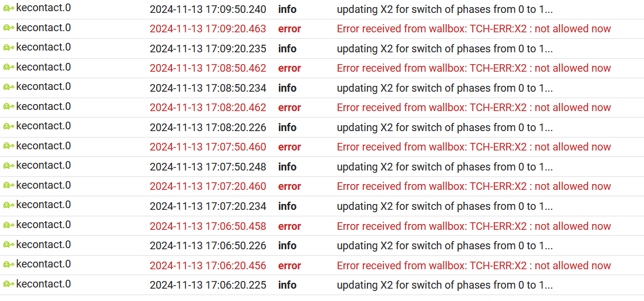The height and width of the screenshot is (301, 644).
Task: Click the adapter icon in the 17:06:20.225 row
Action: tap(8, 285)
